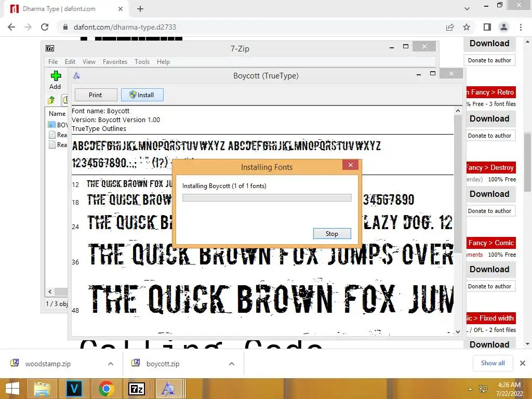Image resolution: width=532 pixels, height=399 pixels.
Task: Open the tab search chevron
Action: pyautogui.click(x=467, y=9)
